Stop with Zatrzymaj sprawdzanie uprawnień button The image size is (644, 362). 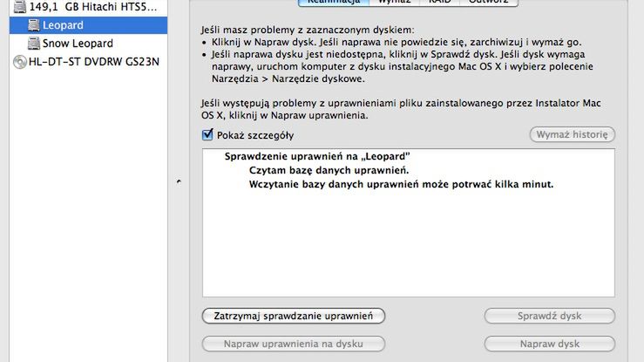294,316
